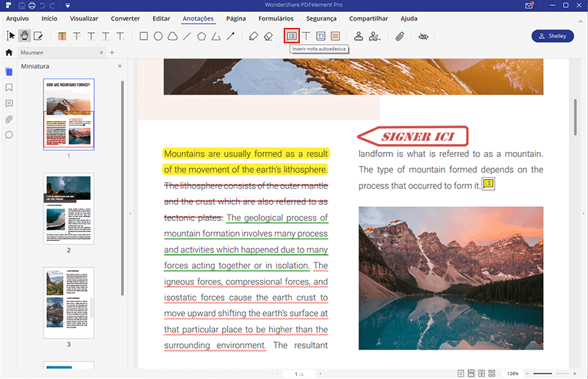Viewport: 588px width, 379px height.
Task: Click the stamp tool icon
Action: tap(359, 35)
